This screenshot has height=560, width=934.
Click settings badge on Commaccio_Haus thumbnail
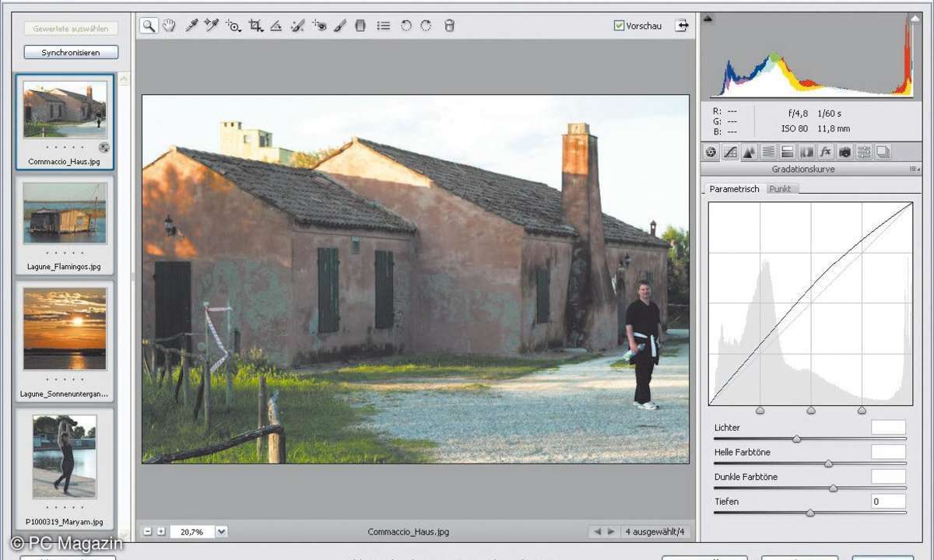[104, 148]
